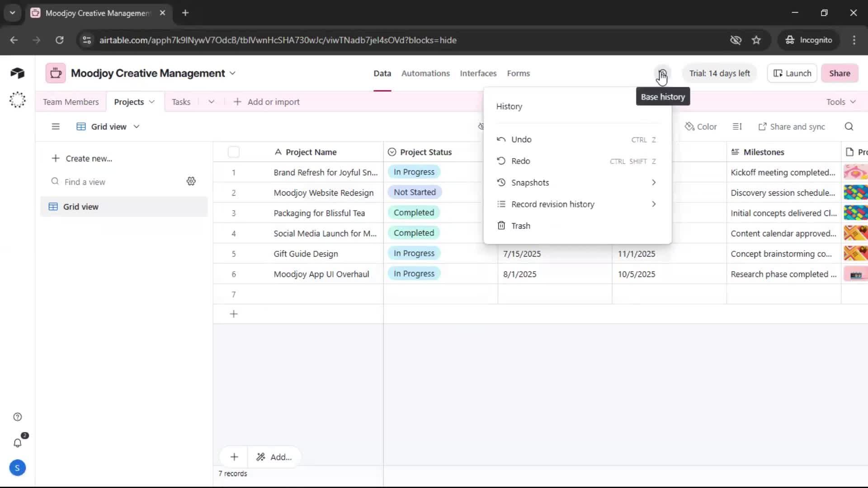Select Redo in History menu
This screenshot has height=488, width=868.
coord(577,161)
